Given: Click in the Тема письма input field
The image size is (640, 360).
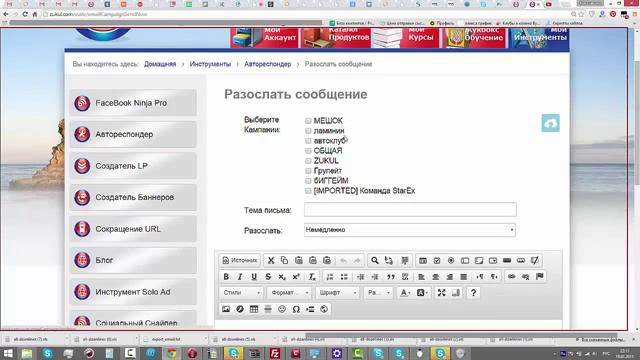Looking at the screenshot, I should click(x=410, y=210).
